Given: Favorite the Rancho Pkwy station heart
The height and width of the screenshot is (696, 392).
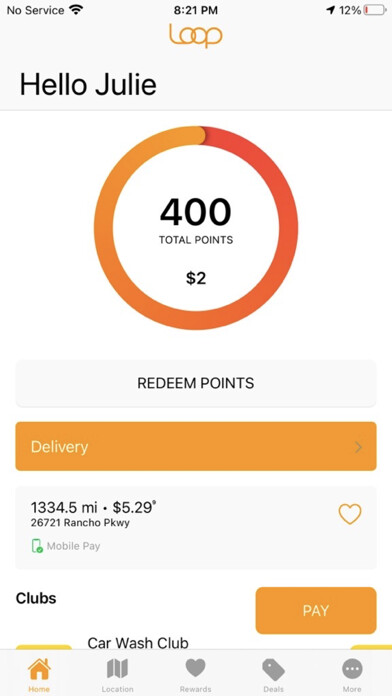Looking at the screenshot, I should 350,514.
